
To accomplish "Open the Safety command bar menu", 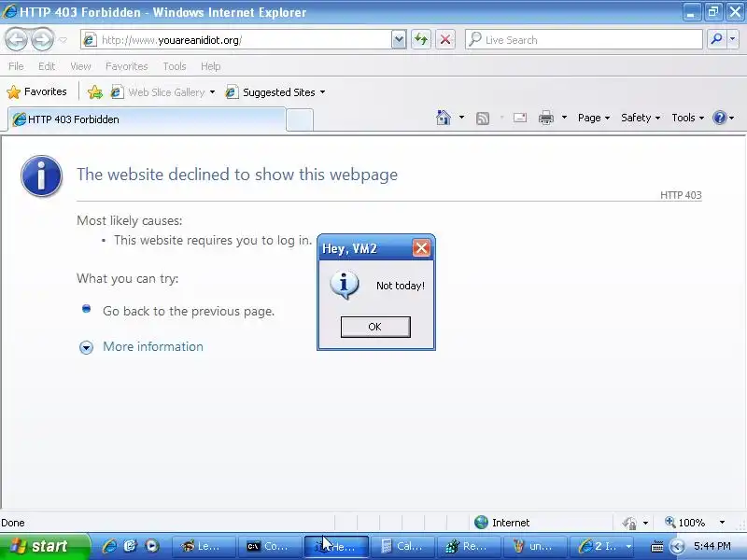I will click(641, 118).
